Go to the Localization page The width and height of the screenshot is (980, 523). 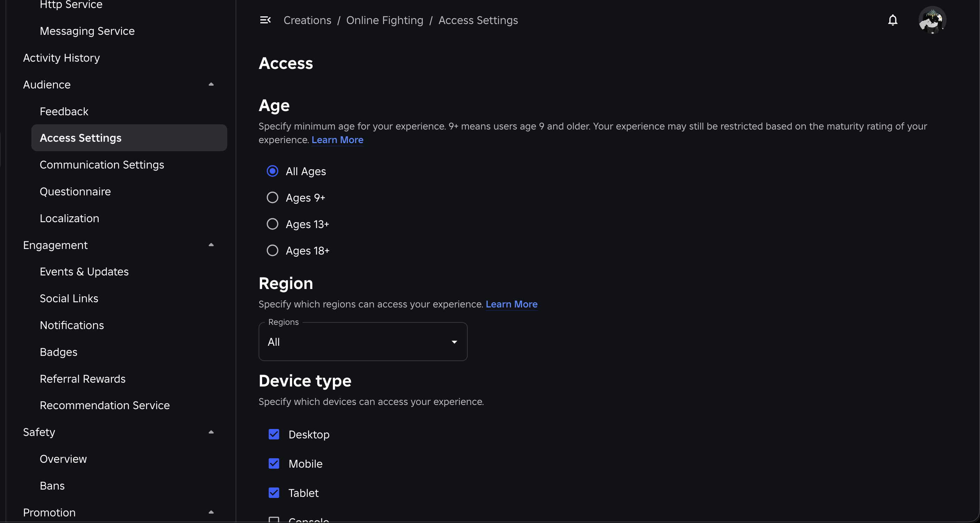point(69,218)
